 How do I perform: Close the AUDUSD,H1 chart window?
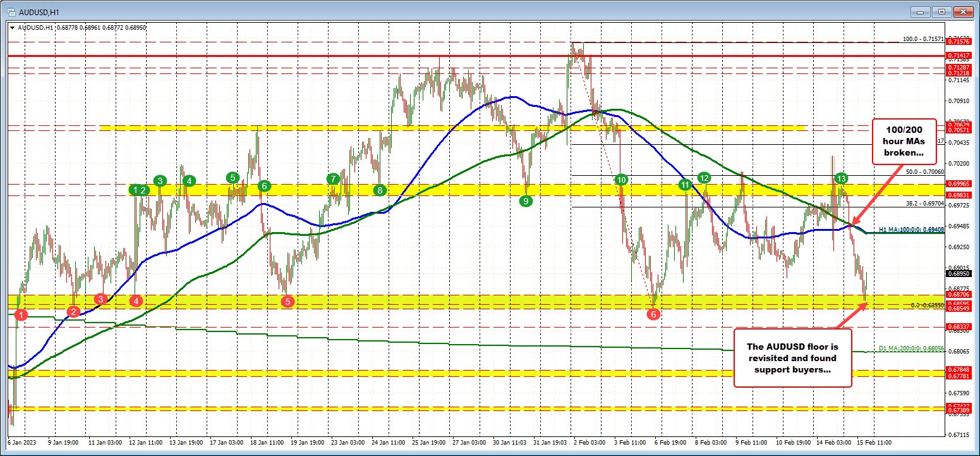pyautogui.click(x=964, y=11)
